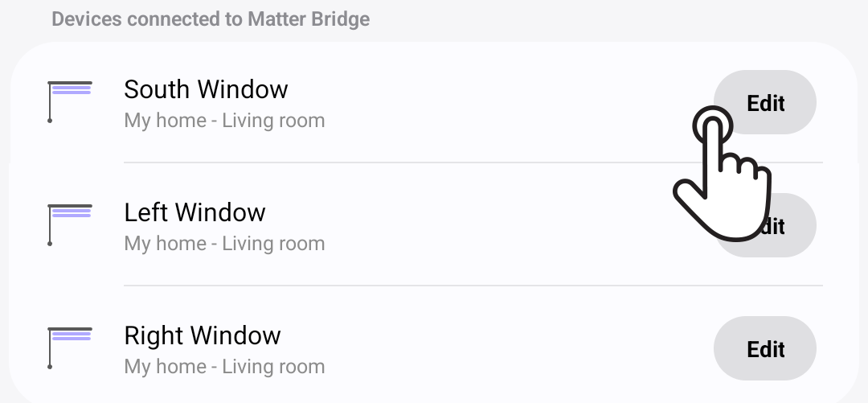
Task: Click 'Living room' under Left Window
Action: (x=273, y=244)
